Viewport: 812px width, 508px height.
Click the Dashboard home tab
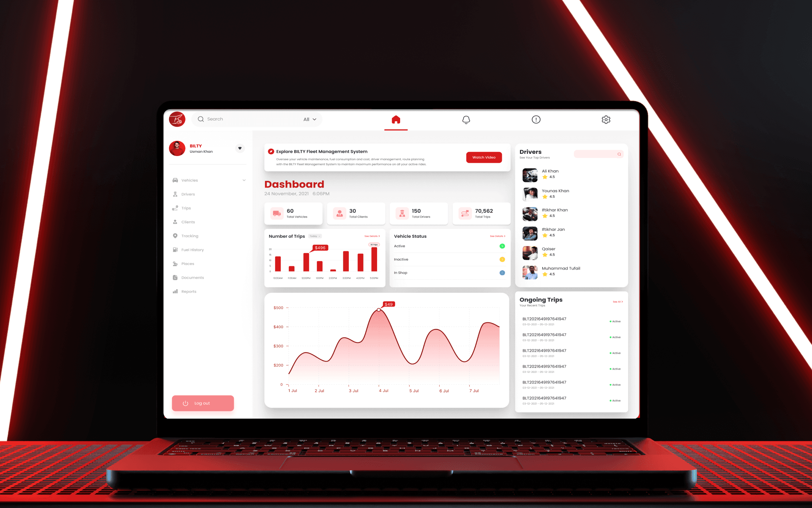click(396, 119)
